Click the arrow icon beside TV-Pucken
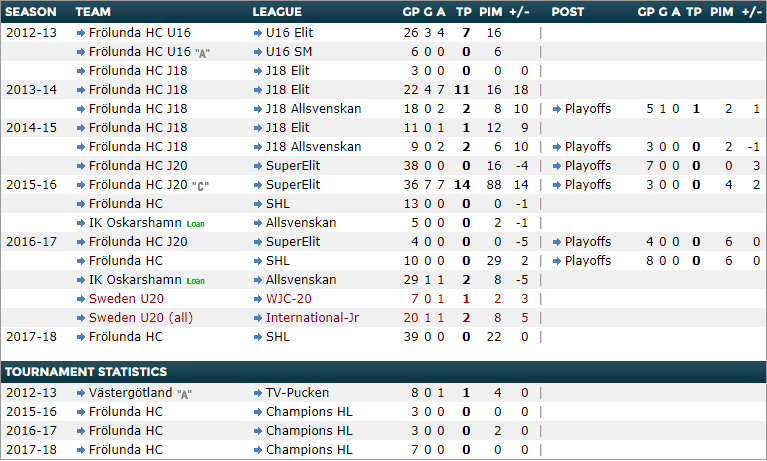 258,393
